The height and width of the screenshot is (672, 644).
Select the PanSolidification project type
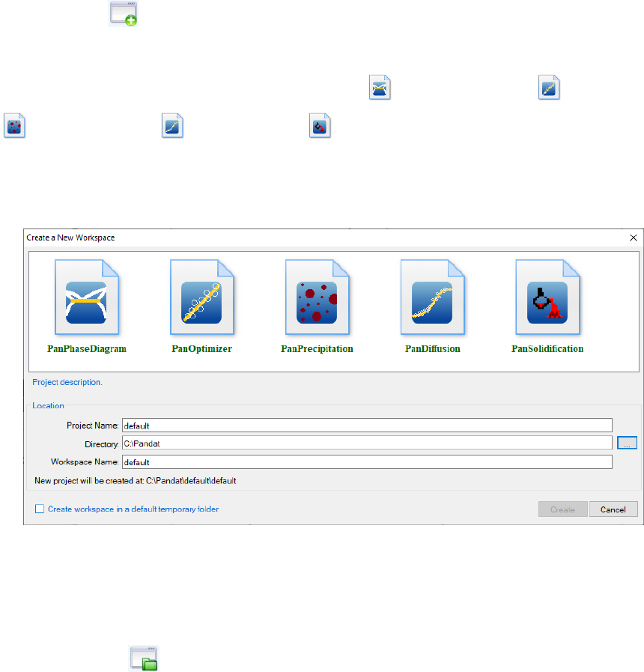[547, 306]
